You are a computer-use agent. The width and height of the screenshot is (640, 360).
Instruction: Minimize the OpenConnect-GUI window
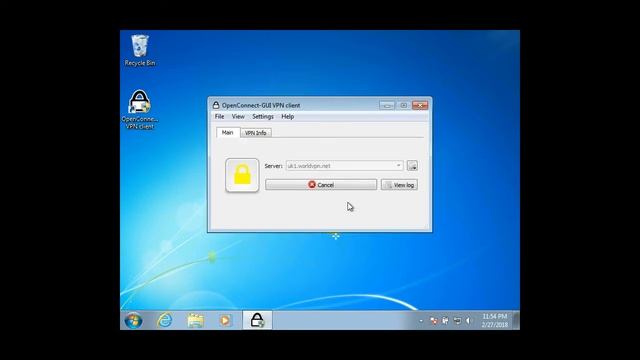[x=387, y=105]
